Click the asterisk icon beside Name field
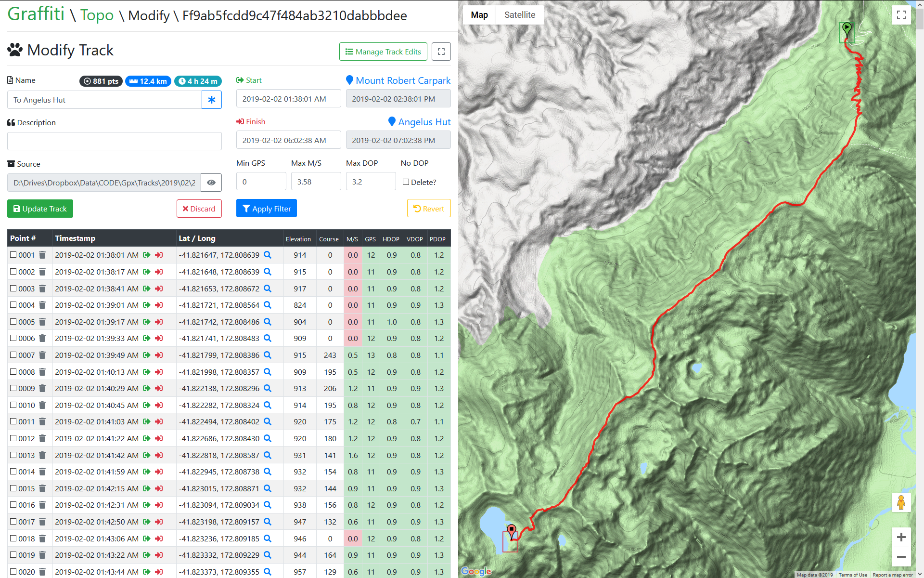The width and height of the screenshot is (924, 578). click(x=211, y=100)
